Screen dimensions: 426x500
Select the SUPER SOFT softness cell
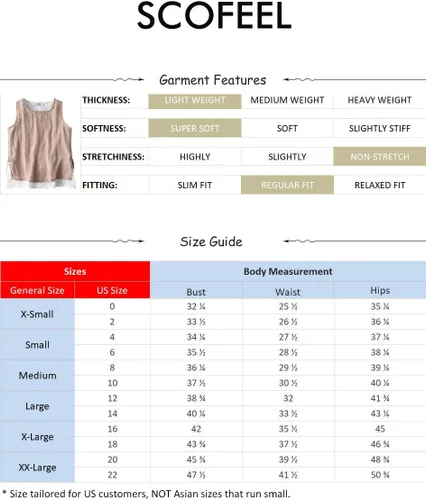pos(195,128)
